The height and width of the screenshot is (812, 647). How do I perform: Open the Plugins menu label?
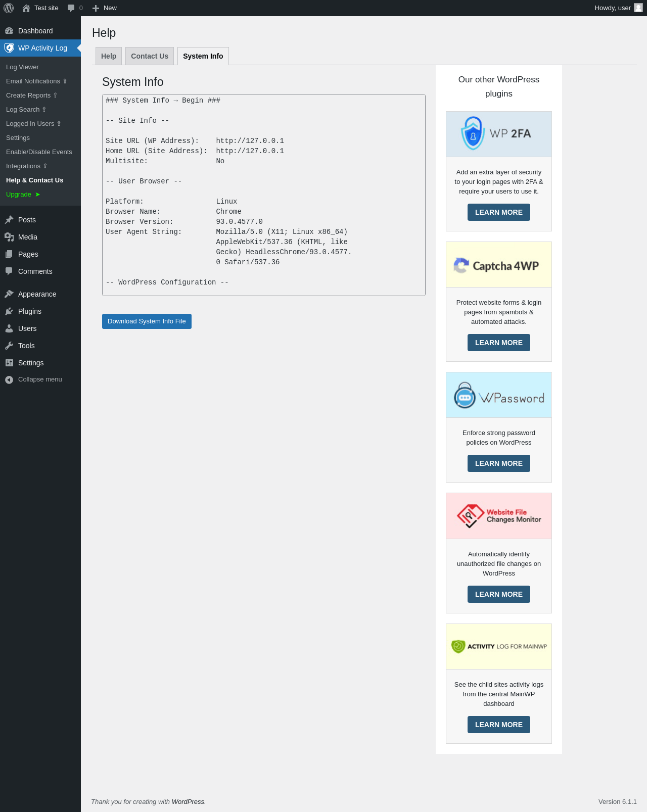[x=30, y=311]
